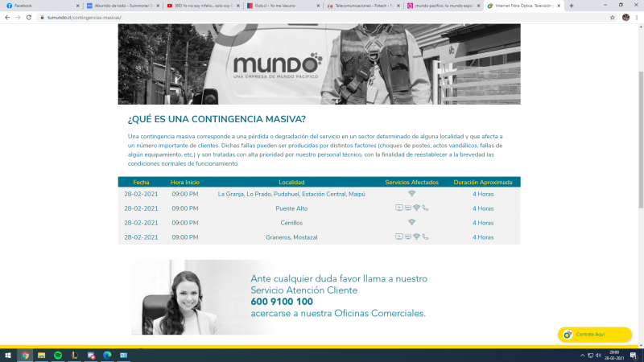Click the Wi-Fi icon in the Cerrillos row
Screen dimensions: 644x362
pyautogui.click(x=411, y=222)
